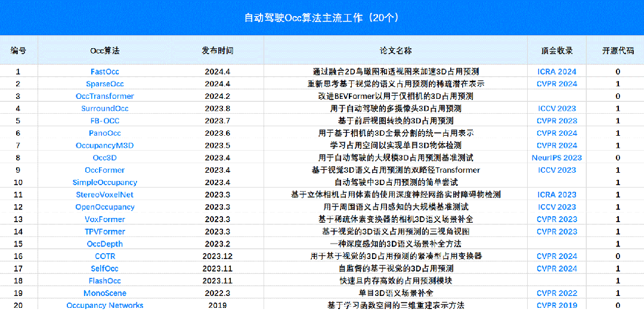Screen dimensions: 644x318
Task: Open the OccTransformer link
Action: tap(105, 96)
